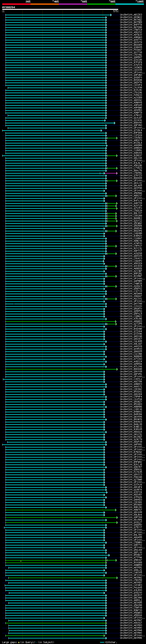Select the UniRef100_B7NZQ2 label
The height and width of the screenshot is (644, 146).
click(x=131, y=452)
